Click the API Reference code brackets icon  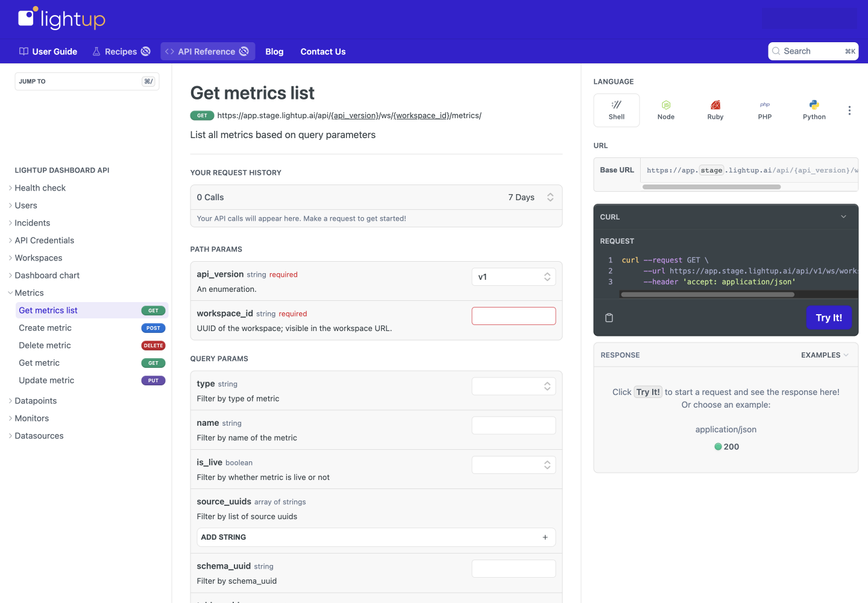(169, 51)
